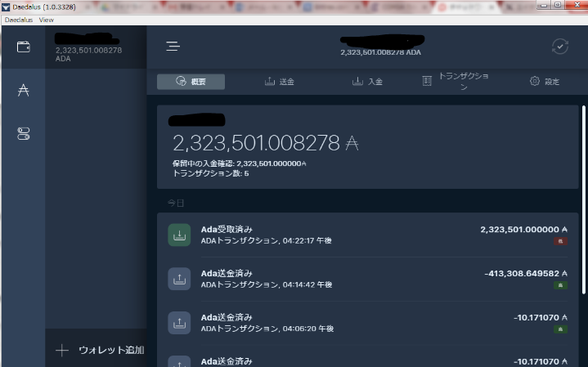The width and height of the screenshot is (588, 367).
Task: Toggle the hamburger menu icon
Action: 173,46
